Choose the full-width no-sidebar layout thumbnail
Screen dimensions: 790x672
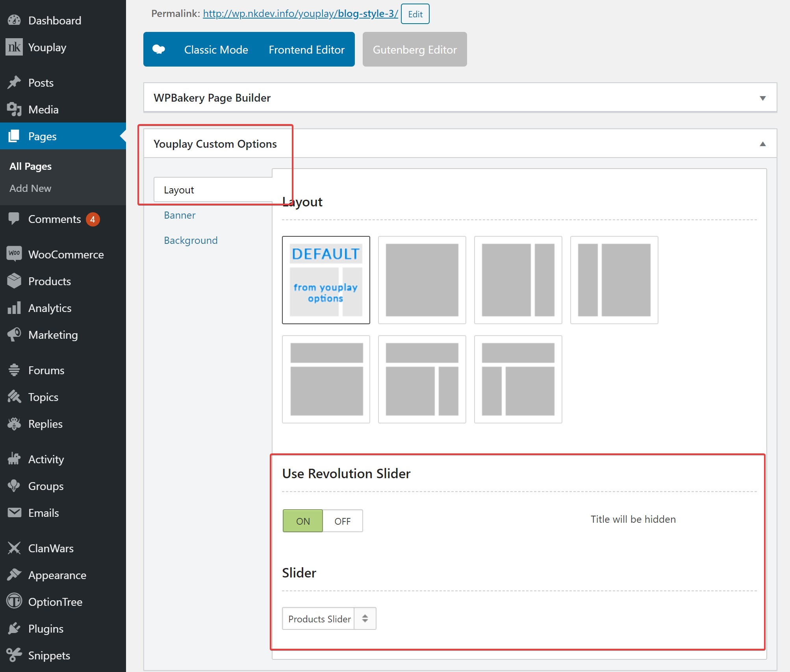click(422, 280)
